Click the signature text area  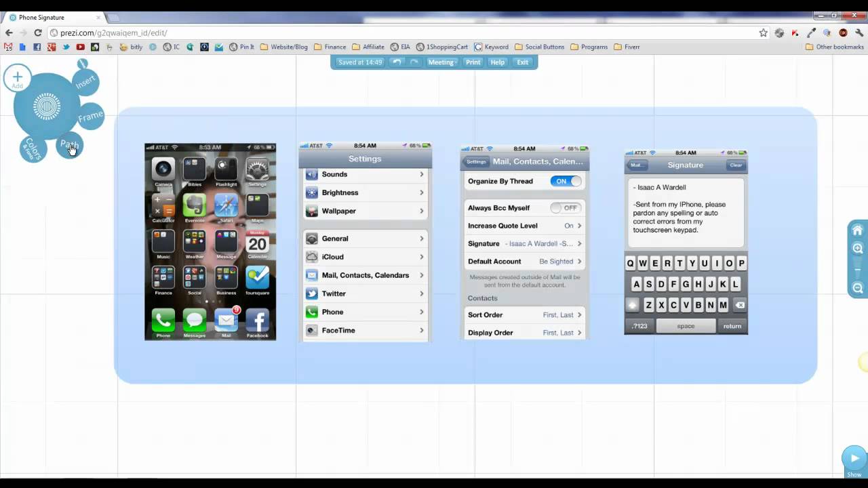pos(686,212)
